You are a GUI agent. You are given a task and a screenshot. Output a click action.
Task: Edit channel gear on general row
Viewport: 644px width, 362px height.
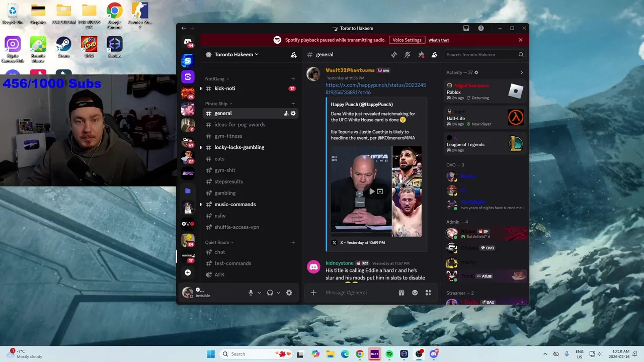tap(293, 113)
